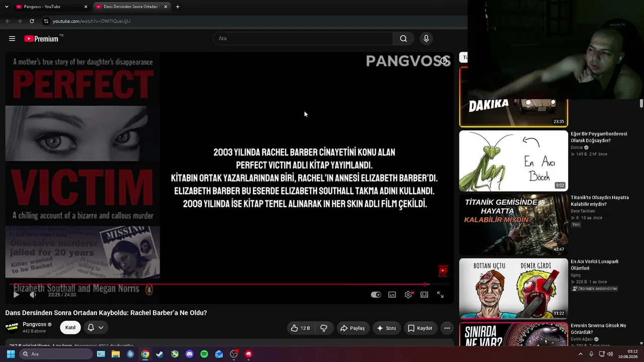This screenshot has height=362, width=644.
Task: Switch to theater mode
Action: (x=424, y=295)
